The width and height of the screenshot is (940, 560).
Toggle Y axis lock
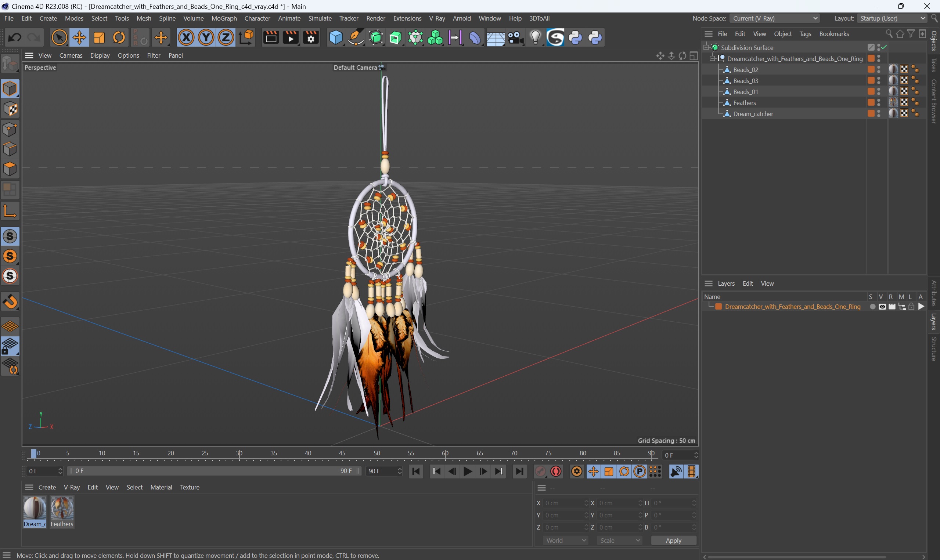pyautogui.click(x=206, y=38)
